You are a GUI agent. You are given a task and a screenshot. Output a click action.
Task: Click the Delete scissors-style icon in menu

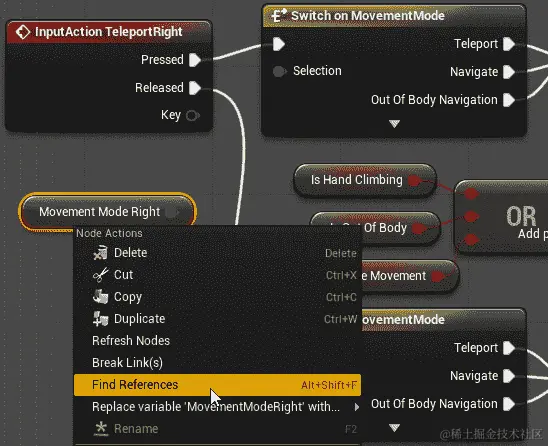coord(100,253)
